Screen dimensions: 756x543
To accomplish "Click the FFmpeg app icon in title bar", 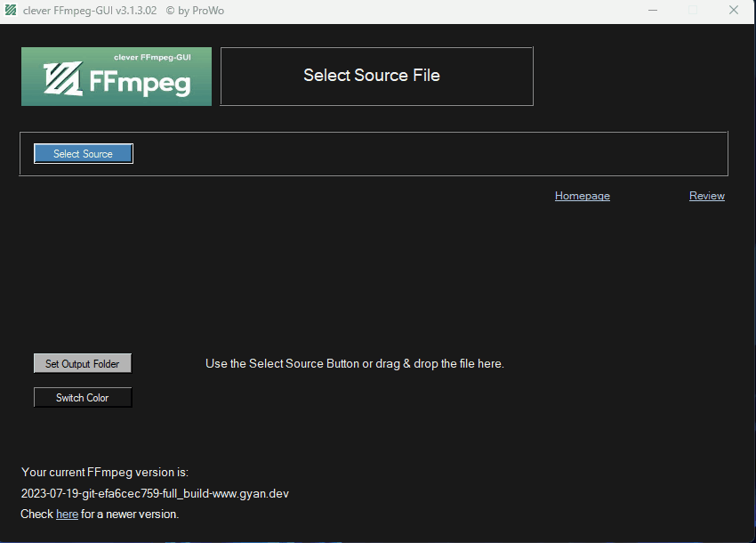I will pos(11,10).
